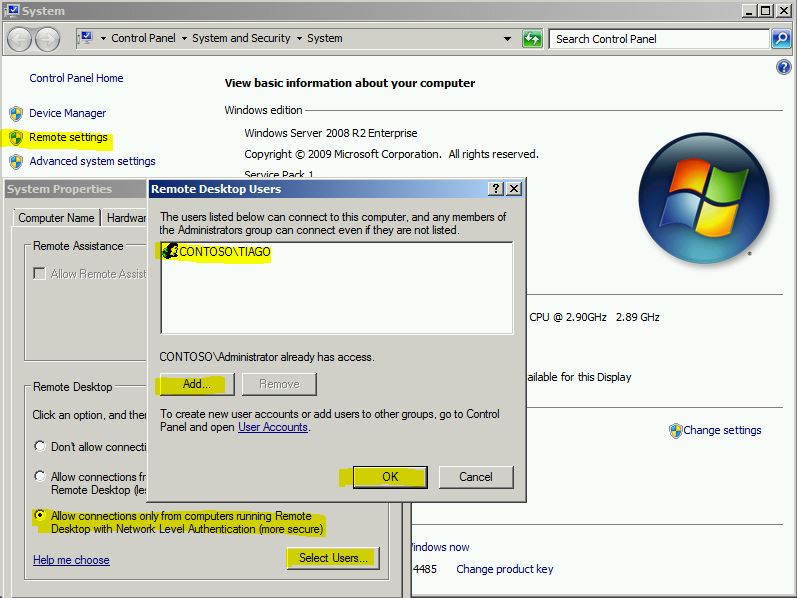Click the Back navigation arrow button
This screenshot has height=598, width=797.
[x=20, y=39]
